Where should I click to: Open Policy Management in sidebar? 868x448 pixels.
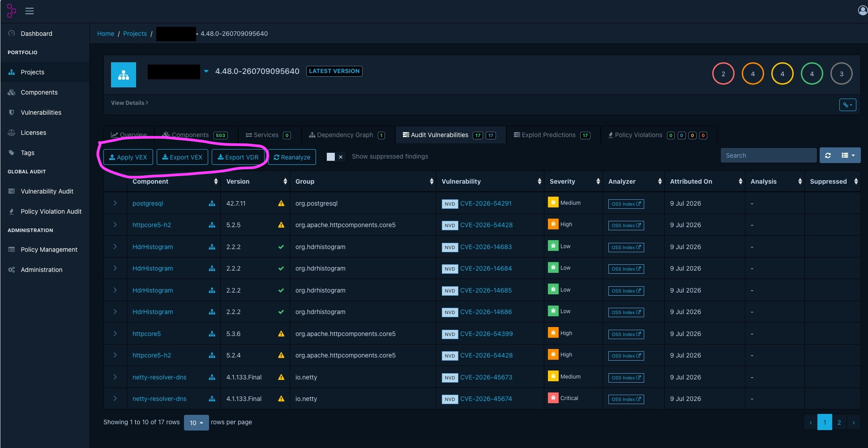pyautogui.click(x=45, y=250)
